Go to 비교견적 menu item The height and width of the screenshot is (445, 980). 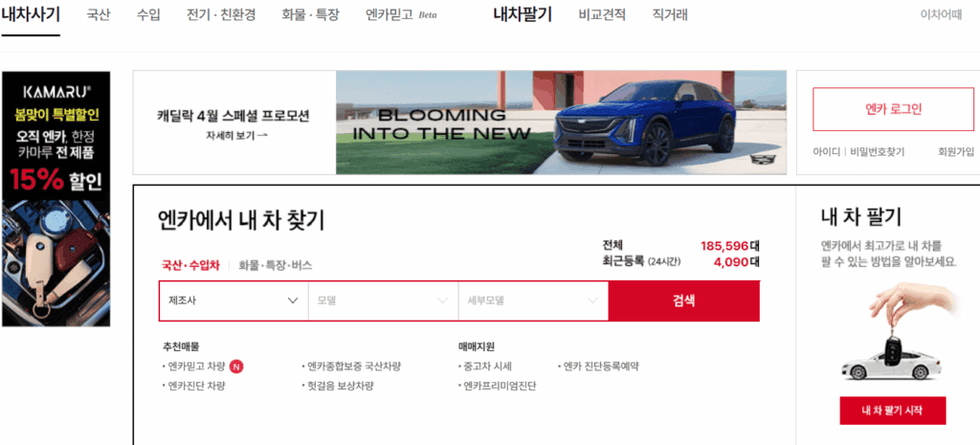coord(602,15)
